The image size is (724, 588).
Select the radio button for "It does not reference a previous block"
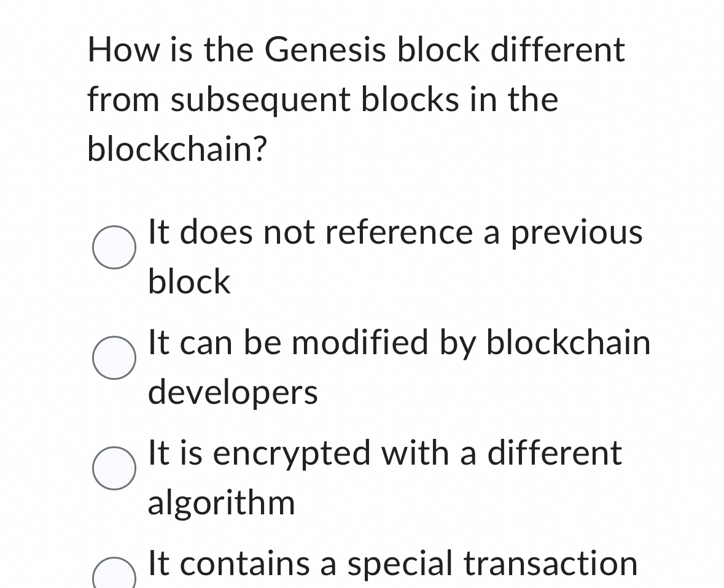point(114,247)
